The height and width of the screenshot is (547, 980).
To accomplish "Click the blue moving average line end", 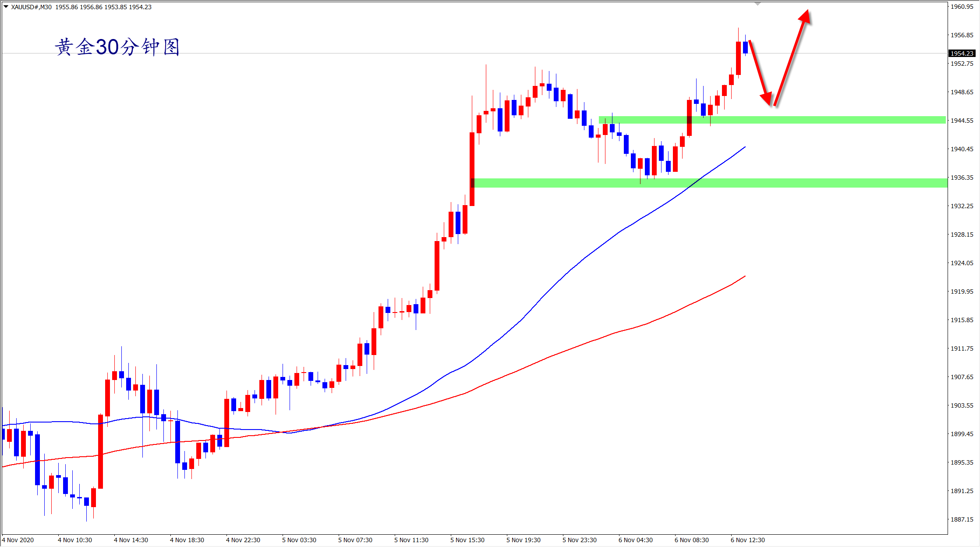I will pyautogui.click(x=744, y=148).
